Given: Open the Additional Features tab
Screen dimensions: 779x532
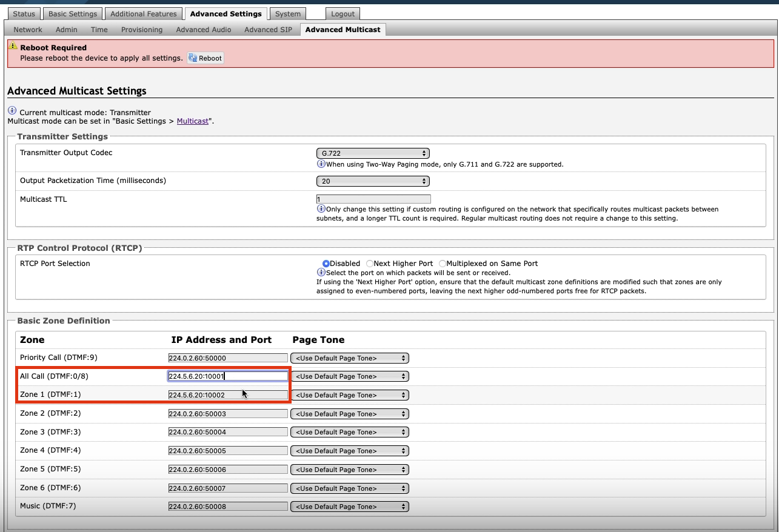Looking at the screenshot, I should [x=144, y=14].
